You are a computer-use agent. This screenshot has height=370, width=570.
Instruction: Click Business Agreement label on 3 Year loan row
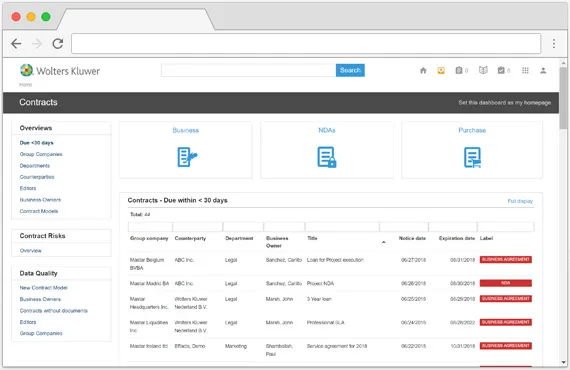click(x=506, y=299)
